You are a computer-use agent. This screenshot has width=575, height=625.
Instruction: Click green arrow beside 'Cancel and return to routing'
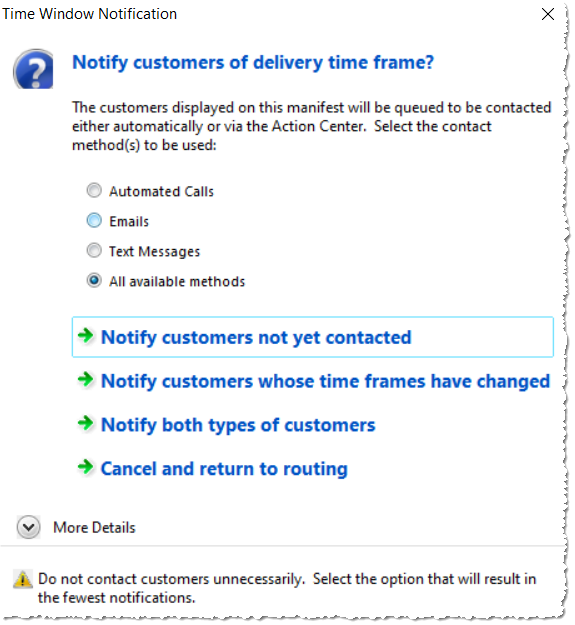pos(86,466)
